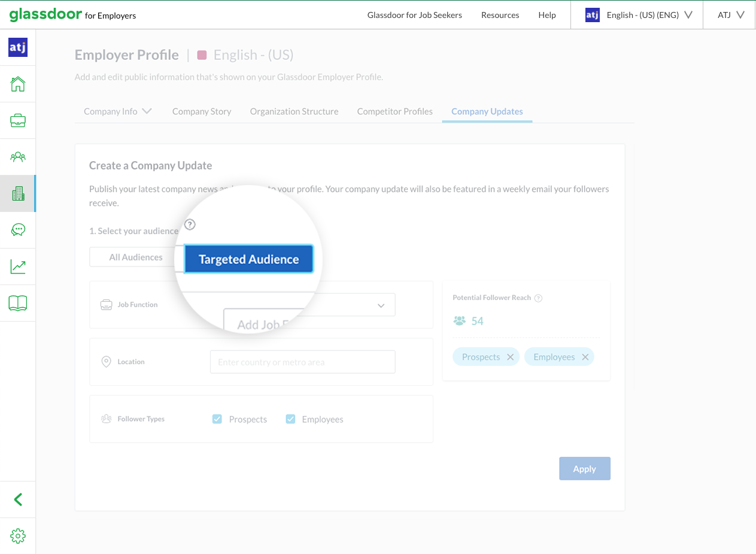Select the building employer profile sidebar icon
Viewport: 756px width, 554px height.
point(18,193)
